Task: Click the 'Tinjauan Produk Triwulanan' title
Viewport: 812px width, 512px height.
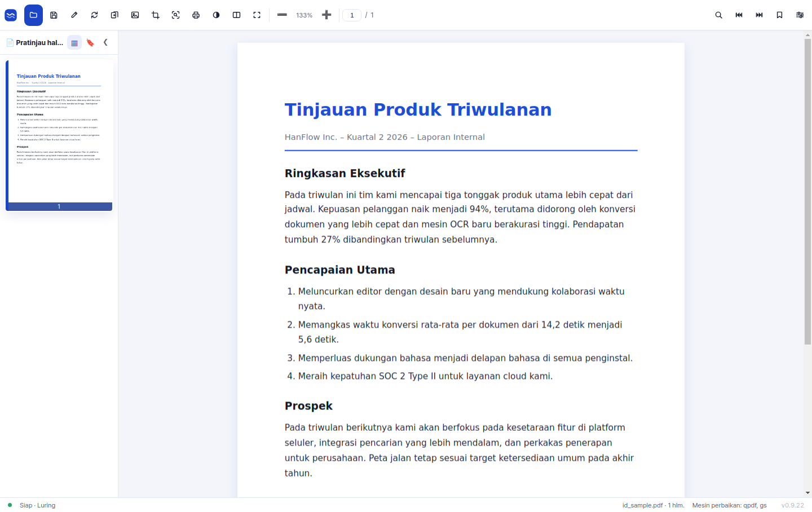Action: click(x=418, y=109)
